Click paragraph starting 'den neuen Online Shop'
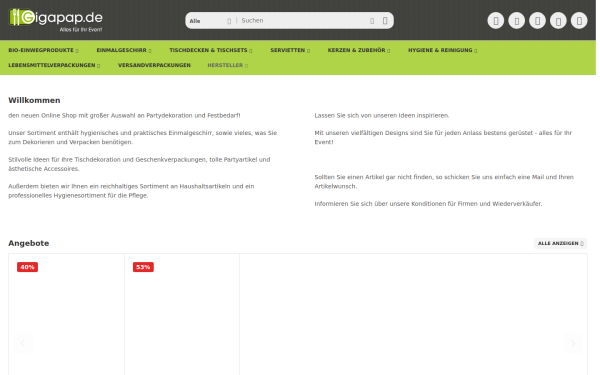The image size is (600, 375). click(x=124, y=116)
